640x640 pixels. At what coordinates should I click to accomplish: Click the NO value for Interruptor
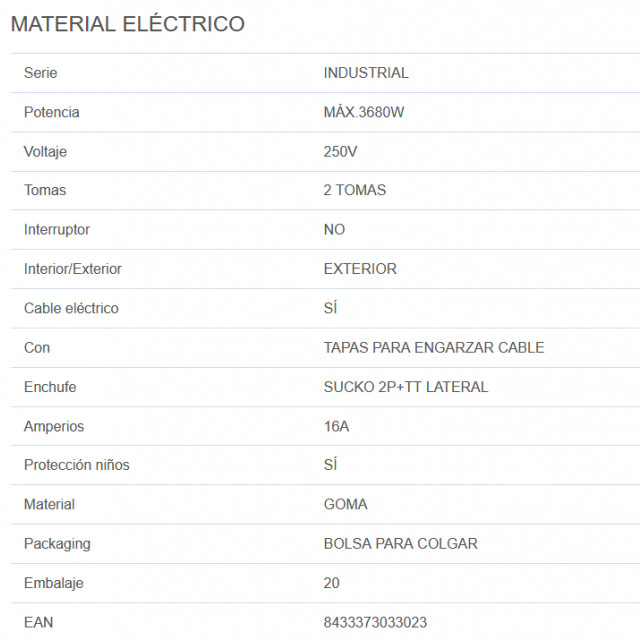click(x=334, y=229)
